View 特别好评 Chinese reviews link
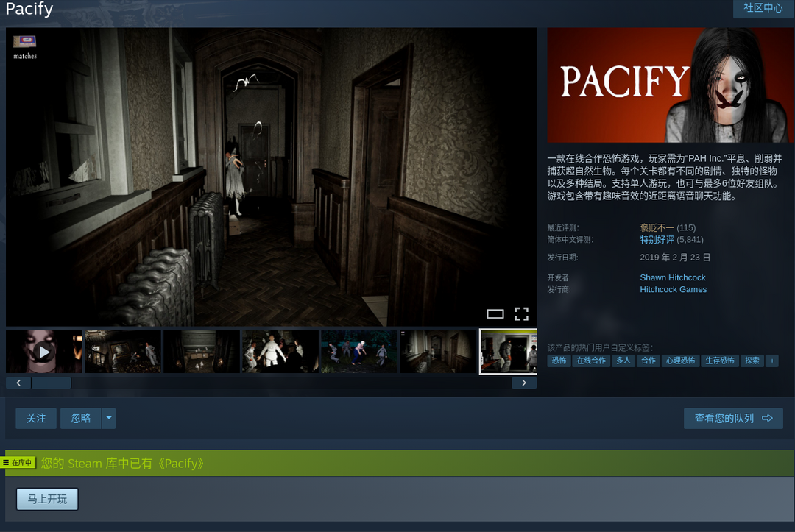 tap(657, 240)
